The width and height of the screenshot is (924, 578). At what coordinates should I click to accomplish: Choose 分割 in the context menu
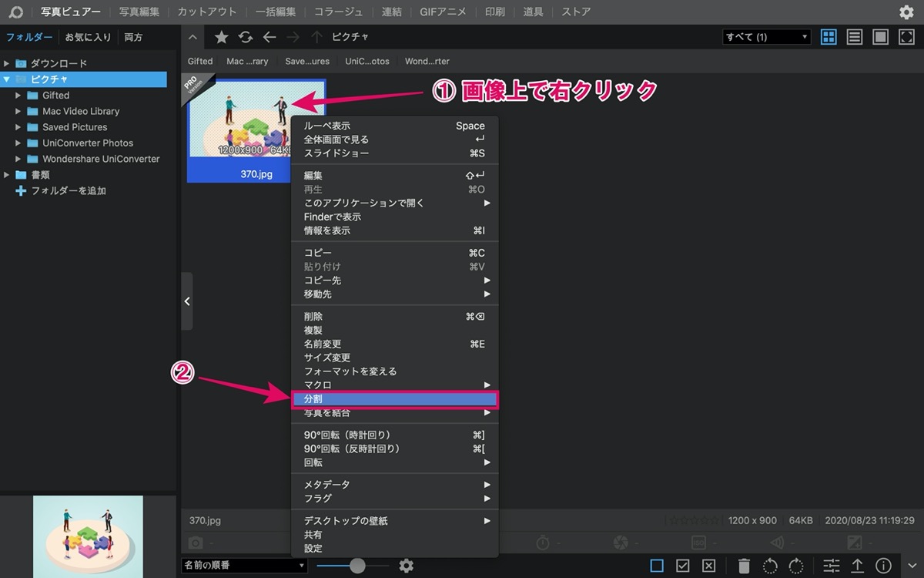(395, 399)
